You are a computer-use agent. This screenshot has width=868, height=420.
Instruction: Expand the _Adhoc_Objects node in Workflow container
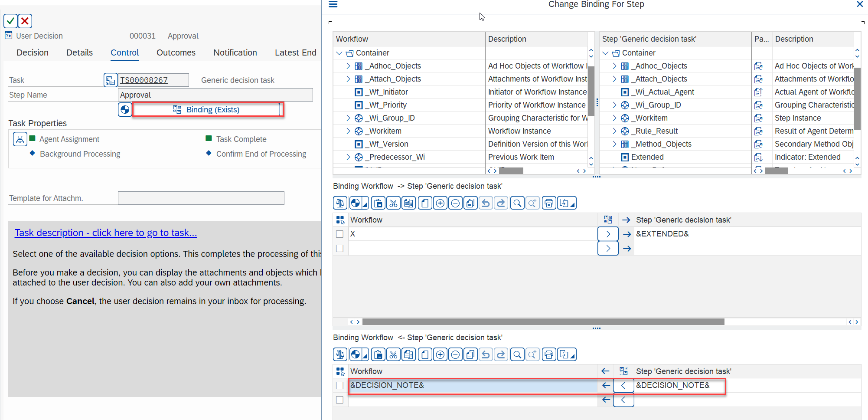348,66
